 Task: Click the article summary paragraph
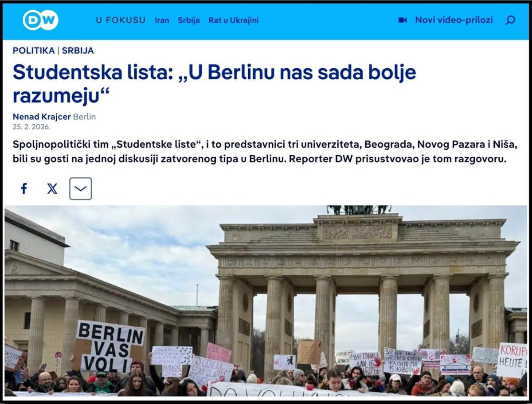265,152
